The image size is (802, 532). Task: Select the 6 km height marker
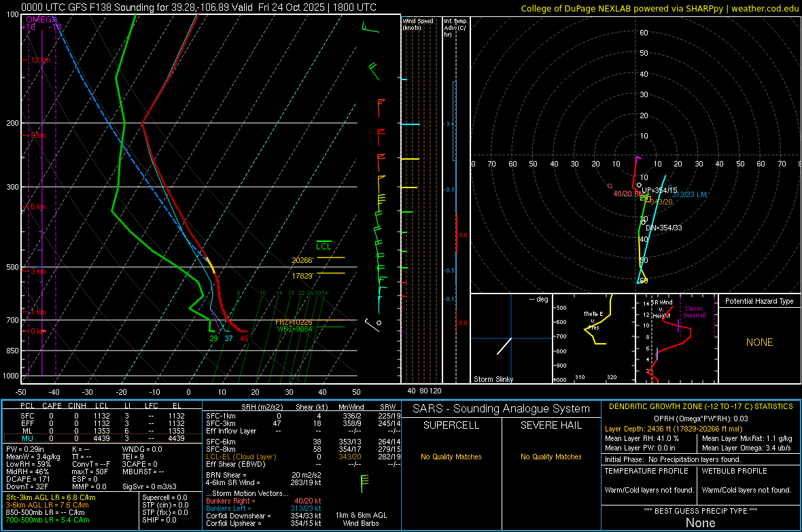(x=38, y=207)
